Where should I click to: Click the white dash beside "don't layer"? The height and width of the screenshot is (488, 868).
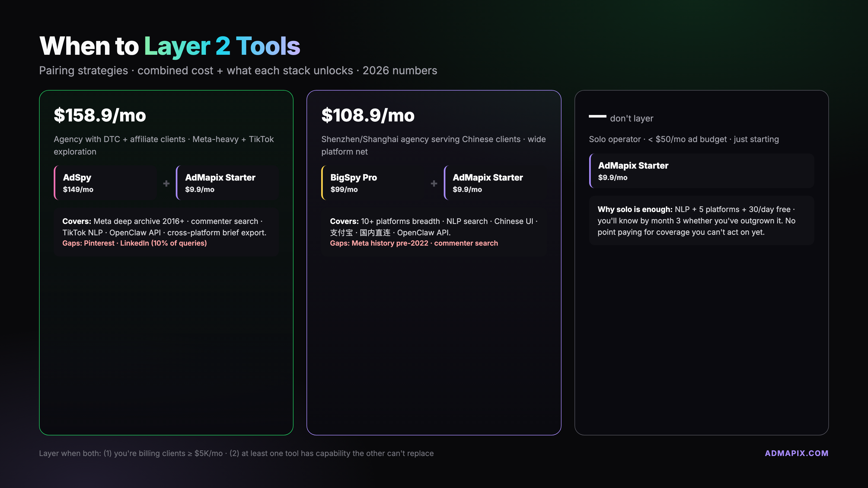[x=597, y=116]
